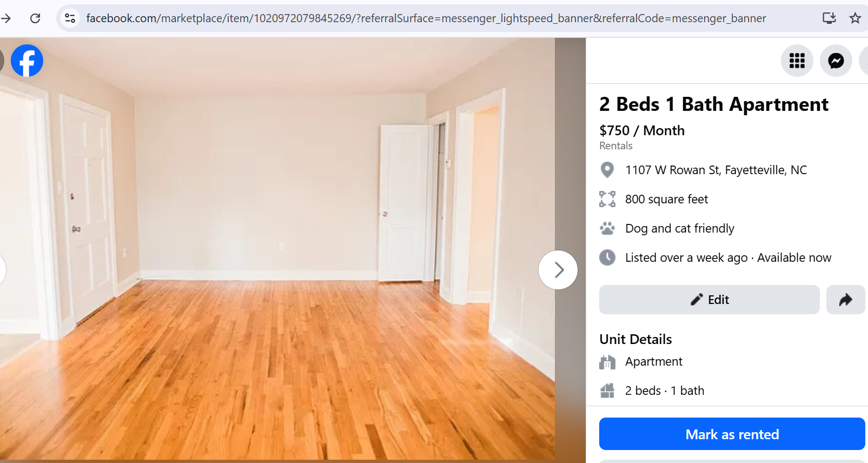
Task: Select the Rentals category label
Action: tap(615, 145)
